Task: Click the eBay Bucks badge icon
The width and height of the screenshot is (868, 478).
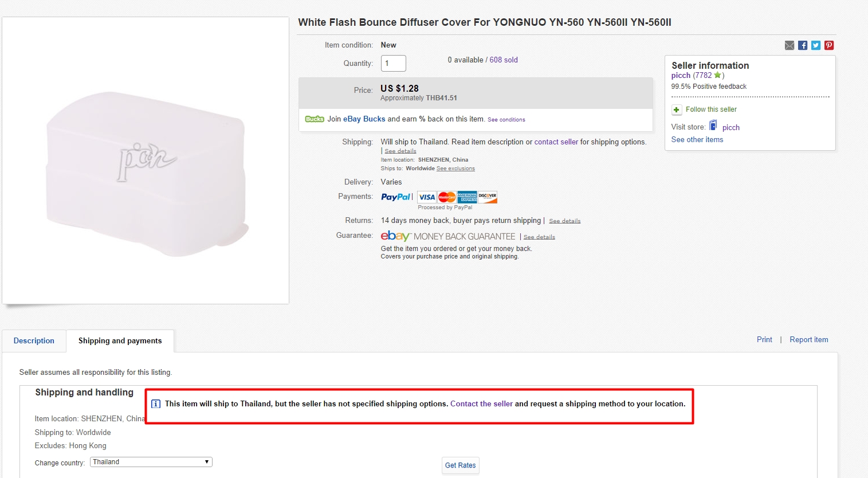Action: click(x=315, y=119)
